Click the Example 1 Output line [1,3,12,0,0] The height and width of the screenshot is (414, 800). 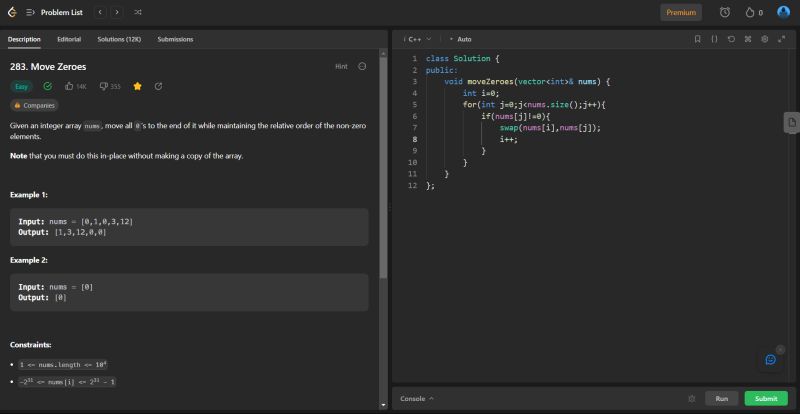click(63, 232)
